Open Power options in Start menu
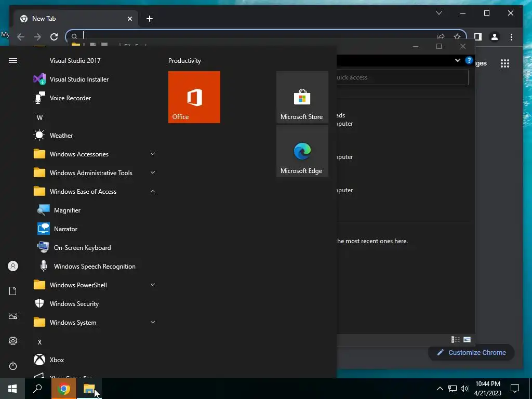532x399 pixels. [13, 366]
